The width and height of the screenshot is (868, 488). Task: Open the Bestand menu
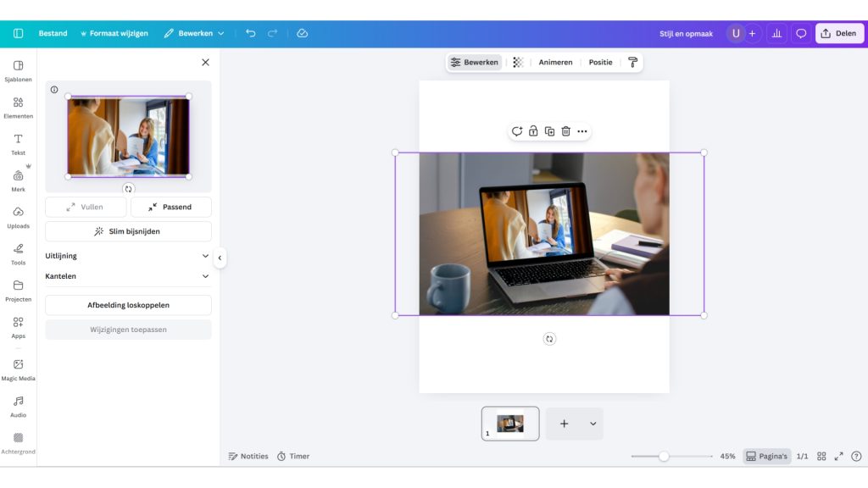click(x=53, y=34)
